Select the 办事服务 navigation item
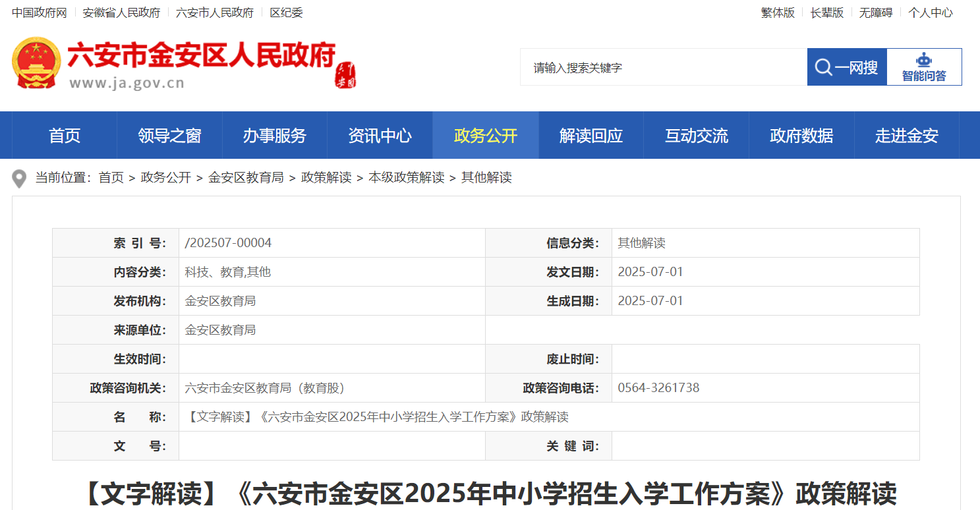 tap(275, 136)
